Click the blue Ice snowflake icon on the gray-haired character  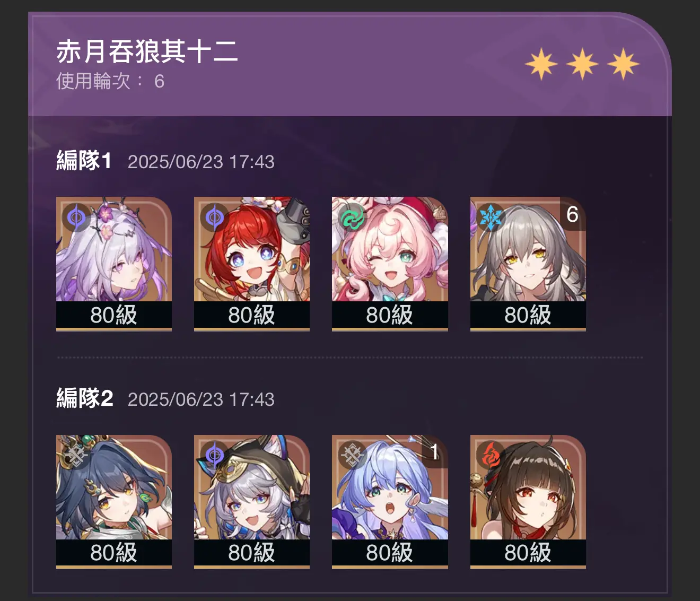click(490, 216)
